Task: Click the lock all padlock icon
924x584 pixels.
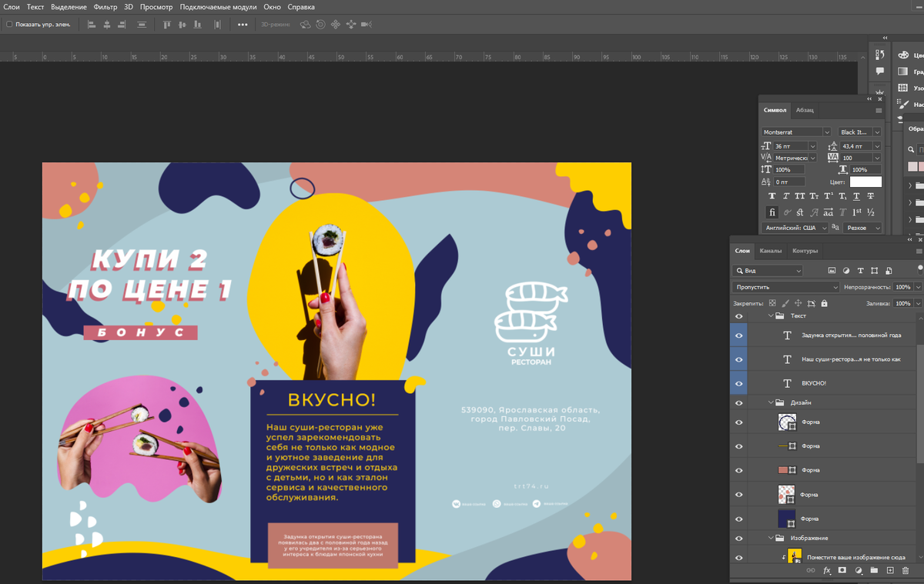Action: [x=825, y=303]
